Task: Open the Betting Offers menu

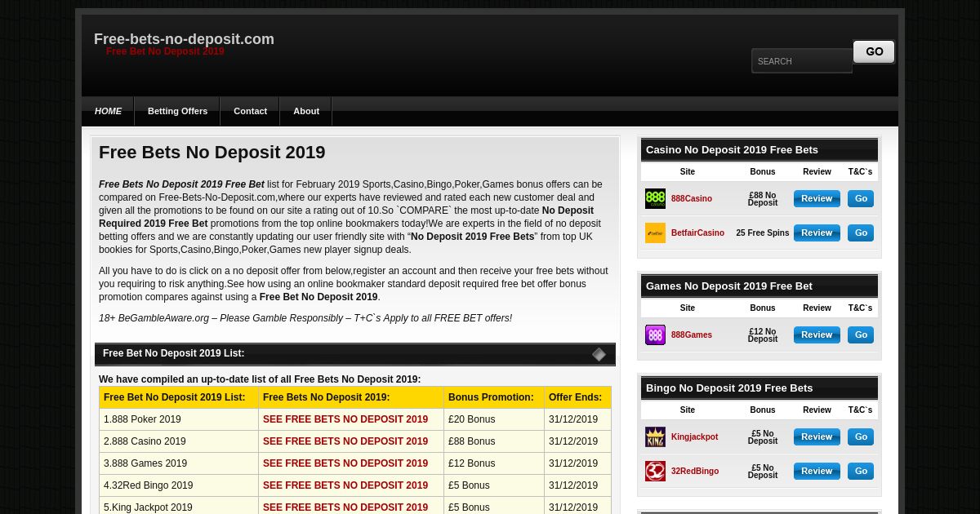Action: click(x=177, y=111)
